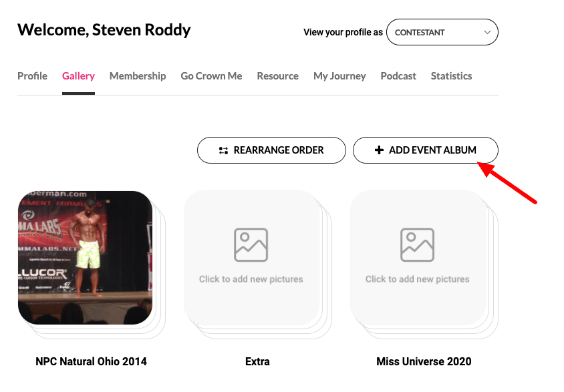
Task: Click the REARRANGE ORDER button
Action: (271, 150)
